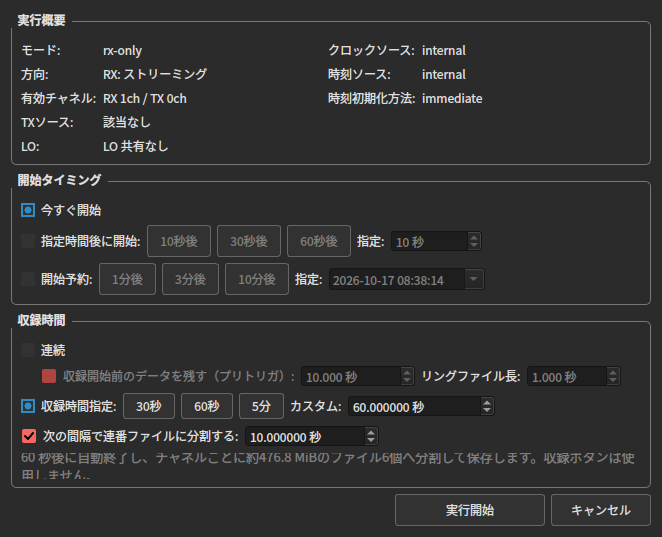The height and width of the screenshot is (537, 662).
Task: Click the RX: ストリーミング direction value
Action: tap(155, 74)
